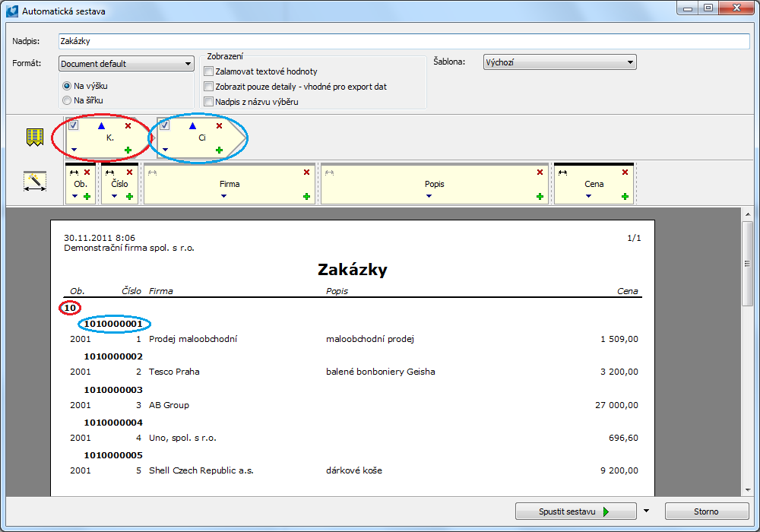The height and width of the screenshot is (532, 760).
Task: Click group value 1010000002 in preview
Action: pyautogui.click(x=113, y=356)
